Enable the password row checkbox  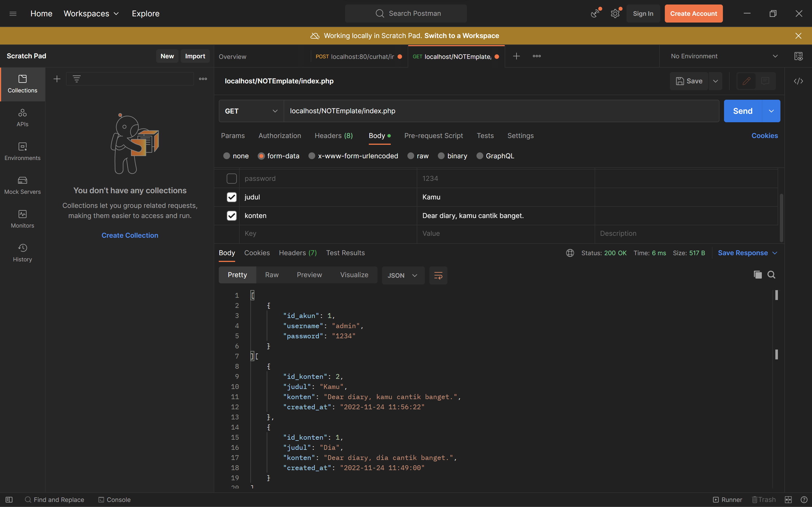(231, 178)
